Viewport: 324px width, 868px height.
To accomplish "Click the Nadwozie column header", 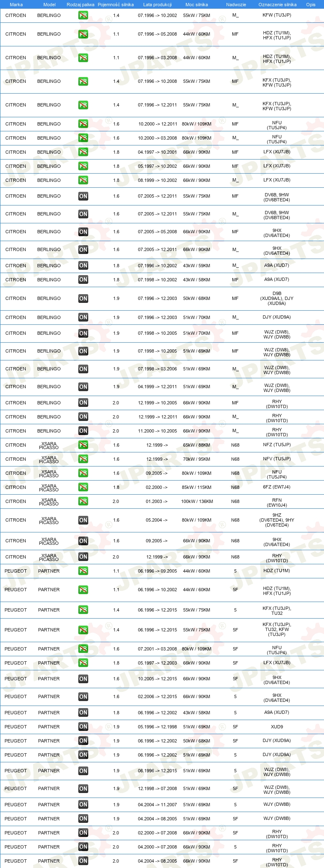I will click(x=236, y=5).
